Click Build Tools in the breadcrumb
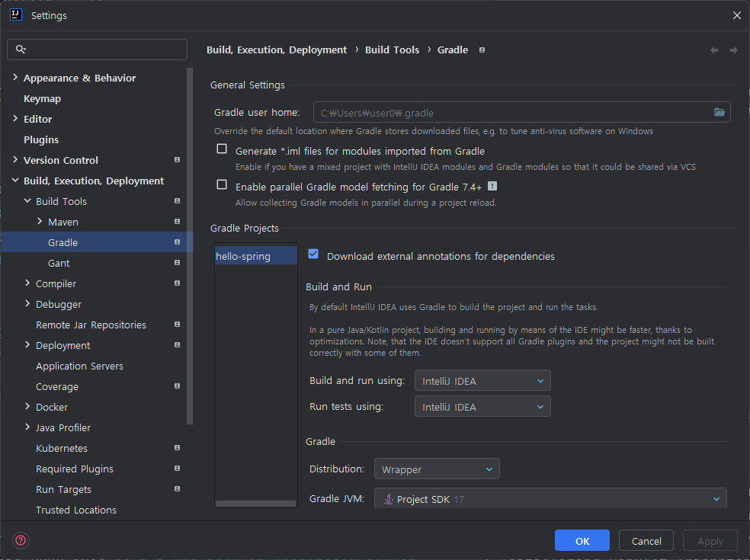The height and width of the screenshot is (560, 750). tap(393, 50)
